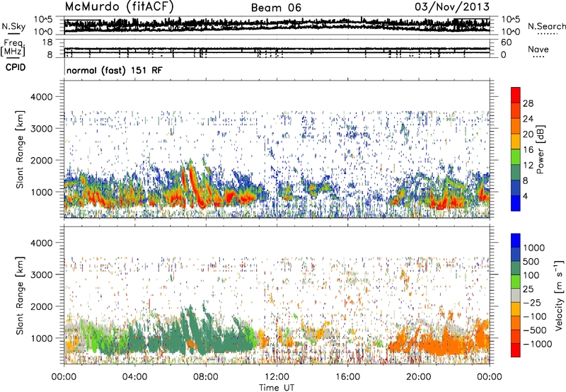This screenshot has width=566, height=392.
Task: Click the 'Velocity [m s-1]' colorbar label
Action: pos(559,295)
